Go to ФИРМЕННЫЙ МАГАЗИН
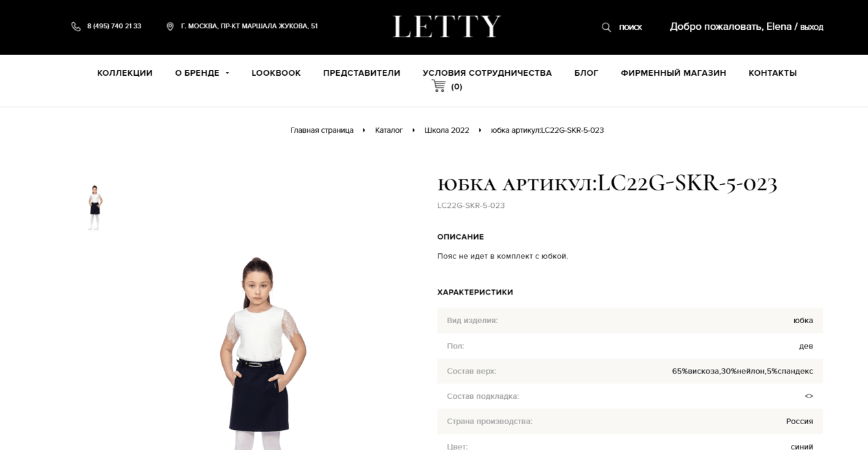 point(673,73)
